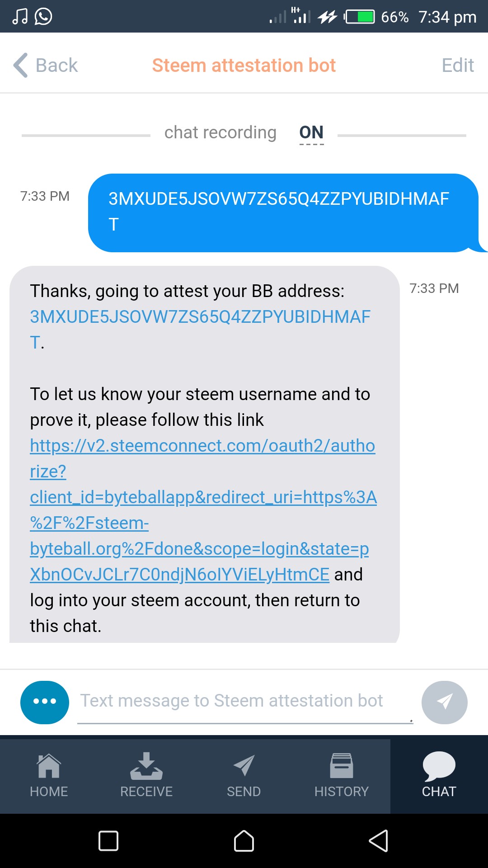Tap the Android recent apps square button

[108, 841]
